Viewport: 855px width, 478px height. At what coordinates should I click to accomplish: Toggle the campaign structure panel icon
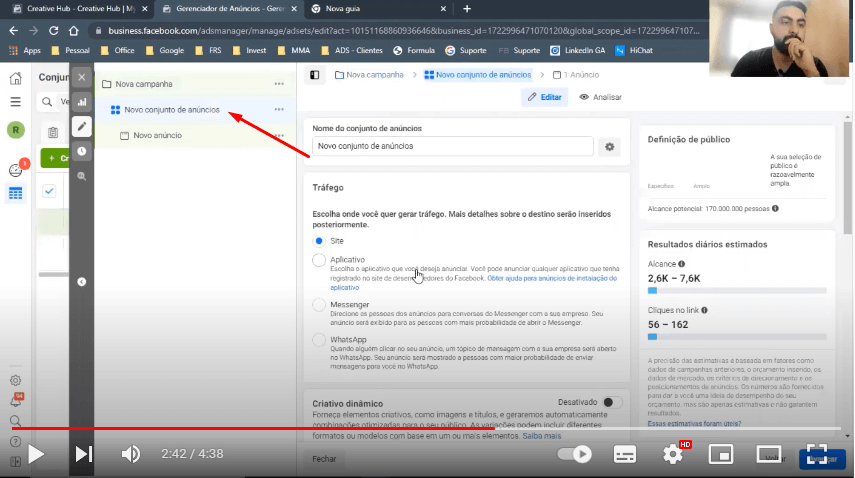click(315, 75)
